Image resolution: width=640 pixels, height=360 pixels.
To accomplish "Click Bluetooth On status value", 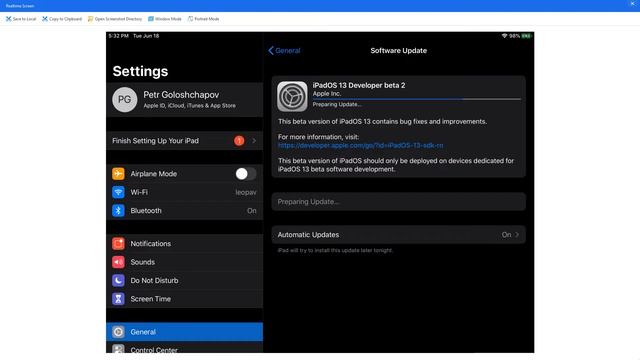I will [252, 211].
